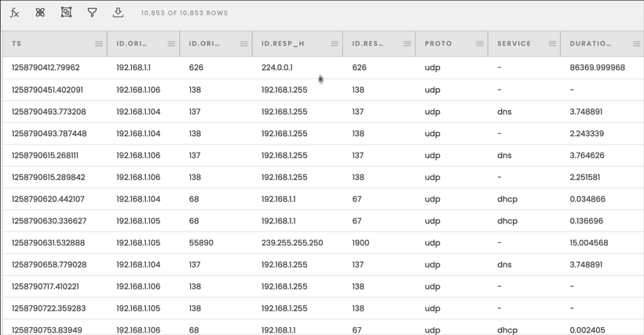Click the group selection frame icon
This screenshot has width=644, height=335.
(x=66, y=13)
